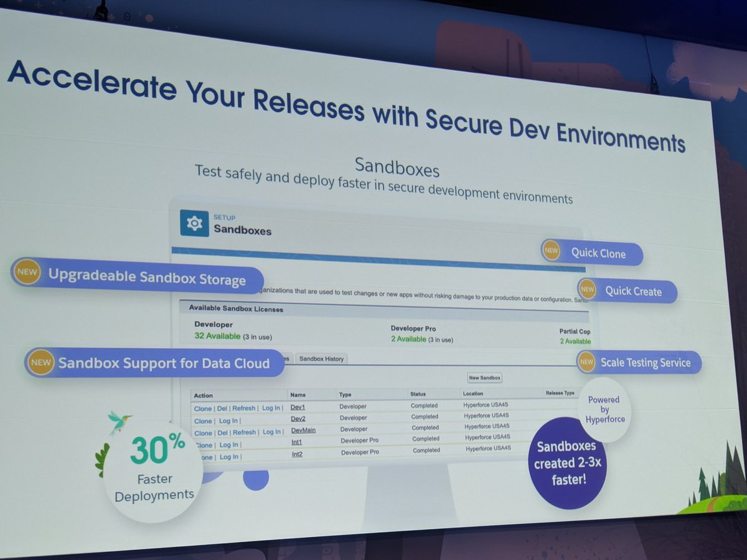Image resolution: width=747 pixels, height=560 pixels.
Task: Open the Dev2 sandbox name link
Action: pos(298,419)
